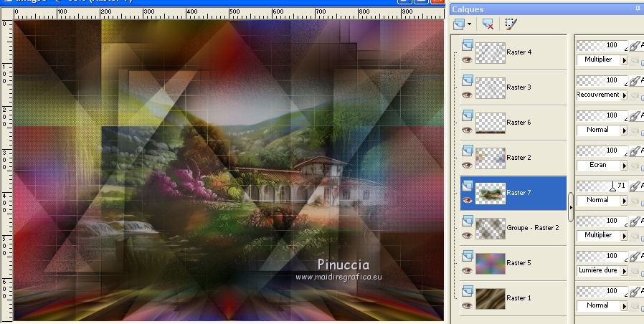Click the link chain icon for Raster 4
This screenshot has height=324, width=644.
coord(635,45)
